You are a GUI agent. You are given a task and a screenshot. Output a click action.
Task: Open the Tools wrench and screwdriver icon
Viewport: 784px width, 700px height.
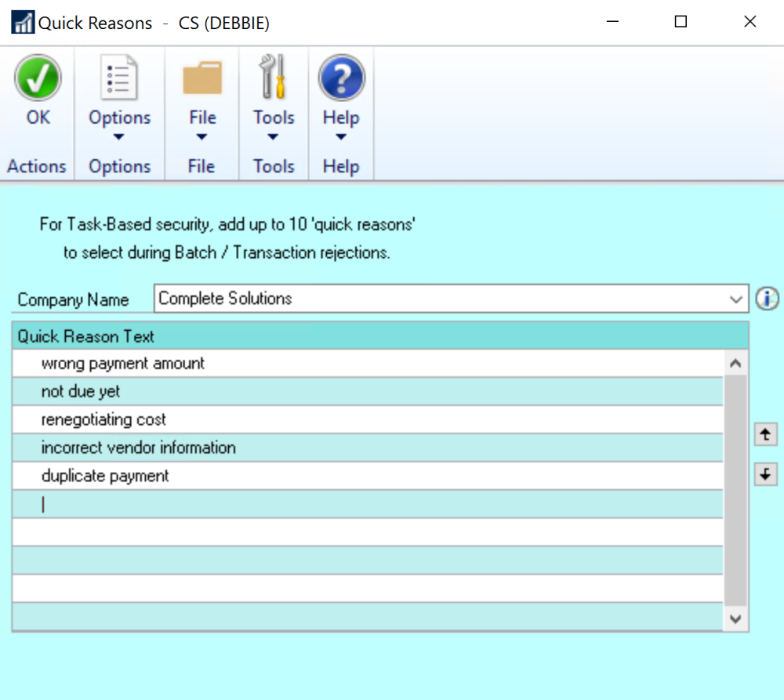(273, 77)
